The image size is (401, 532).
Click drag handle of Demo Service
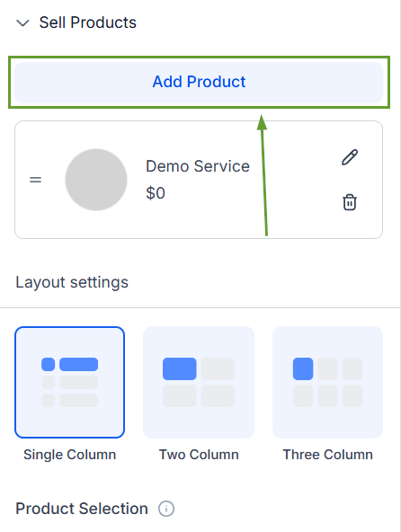click(x=35, y=180)
